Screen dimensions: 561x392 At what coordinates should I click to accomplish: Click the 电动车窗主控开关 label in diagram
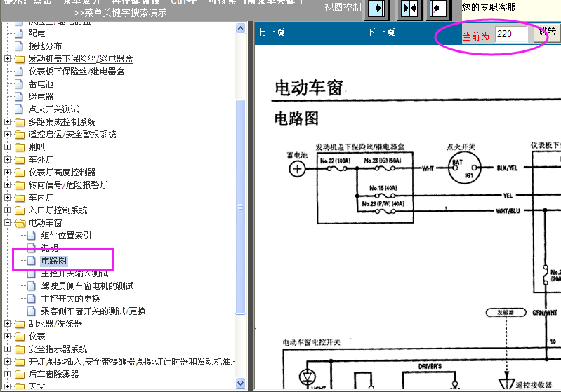pos(311,342)
